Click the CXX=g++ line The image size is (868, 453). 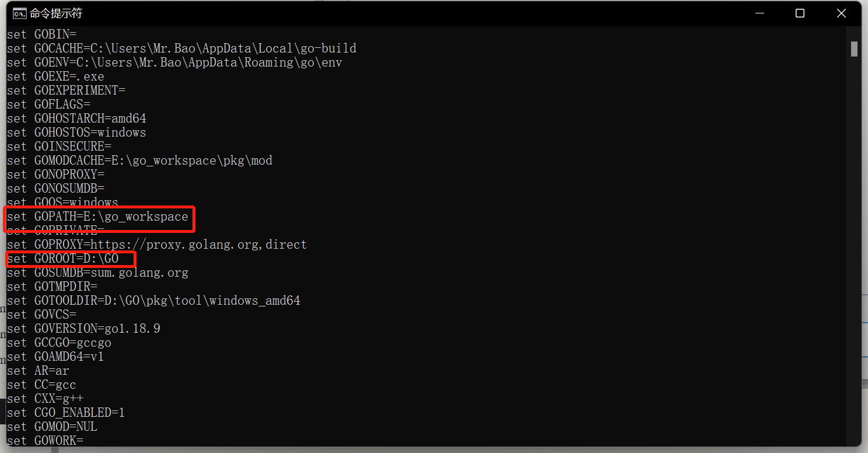tap(45, 399)
